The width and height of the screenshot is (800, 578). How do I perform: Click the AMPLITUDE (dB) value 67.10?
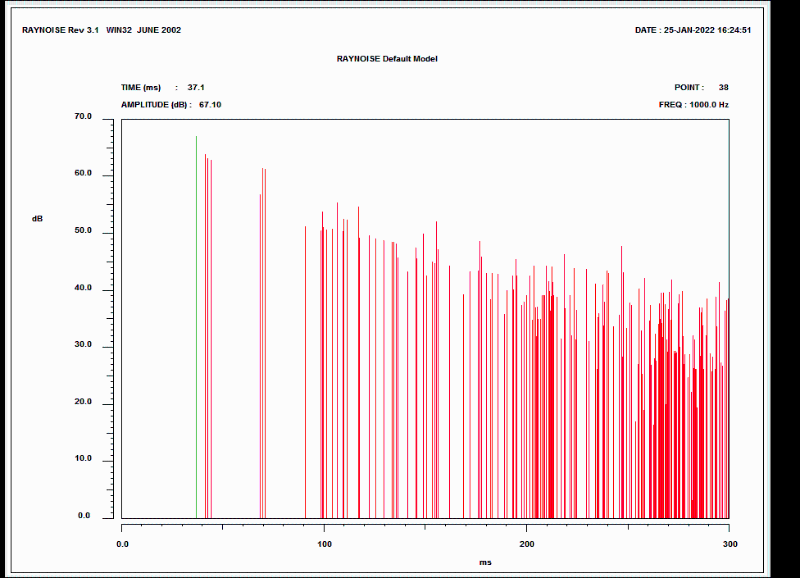[x=210, y=104]
